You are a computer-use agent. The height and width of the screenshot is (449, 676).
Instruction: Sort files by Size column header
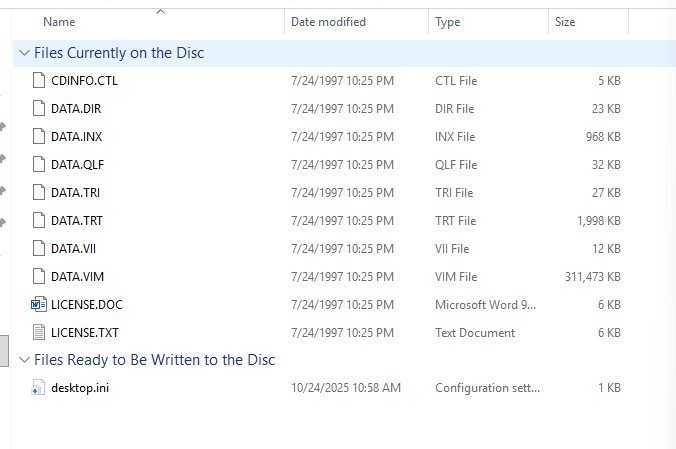(565, 22)
